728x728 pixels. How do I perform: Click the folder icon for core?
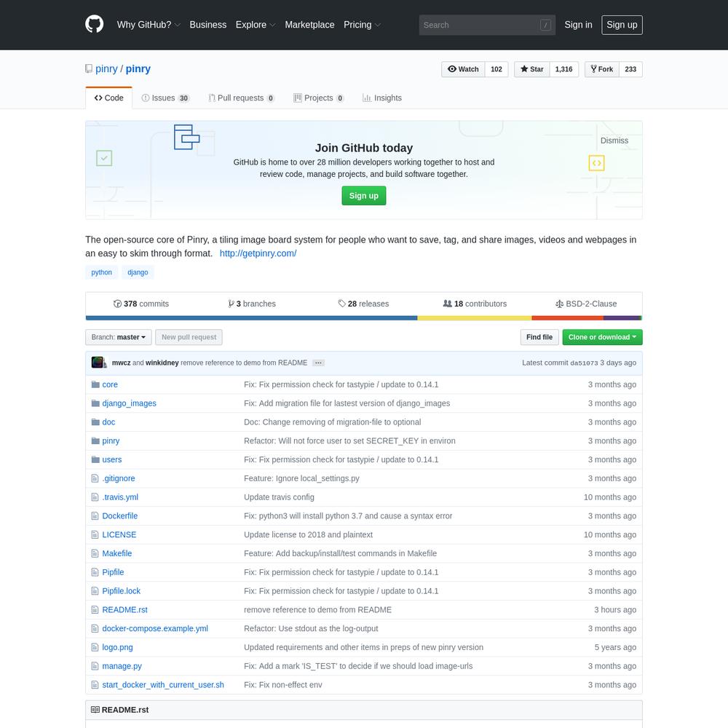click(x=95, y=384)
